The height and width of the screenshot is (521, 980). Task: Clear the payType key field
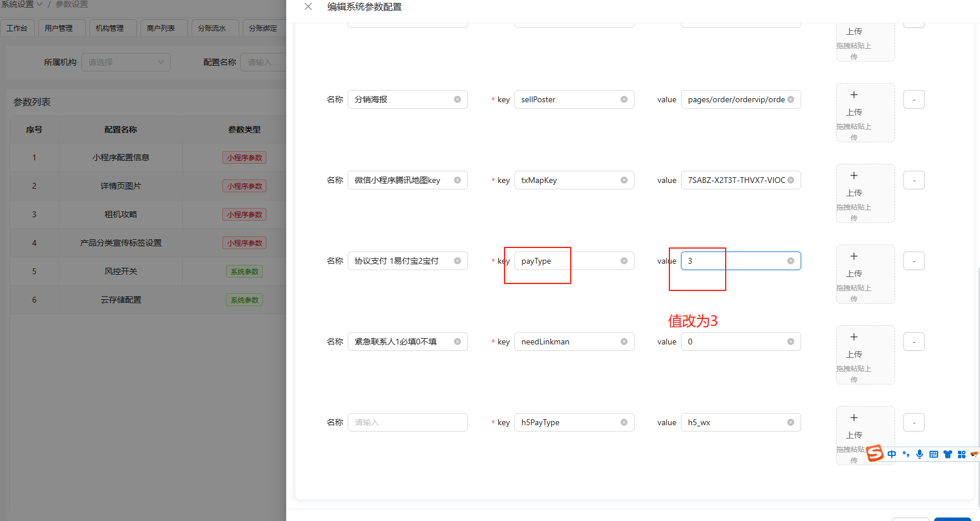[x=624, y=261]
